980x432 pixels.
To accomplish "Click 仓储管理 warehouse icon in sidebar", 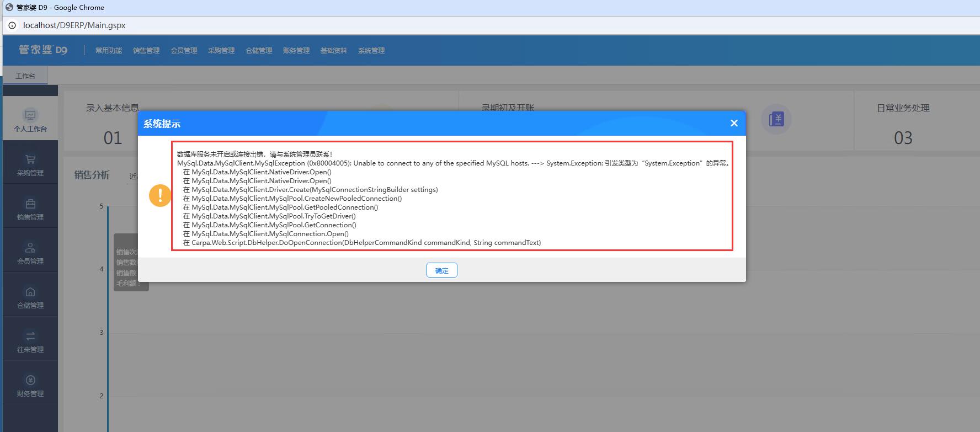I will tap(30, 292).
